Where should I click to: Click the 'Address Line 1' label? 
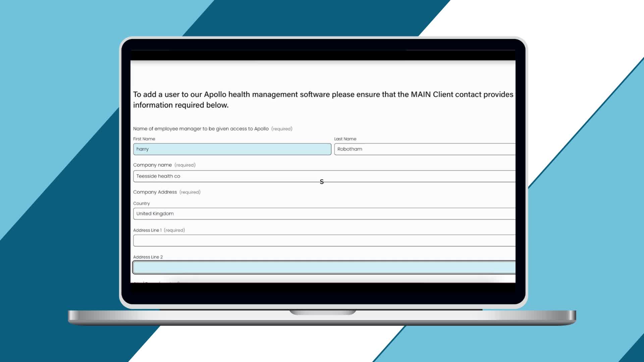pos(147,230)
